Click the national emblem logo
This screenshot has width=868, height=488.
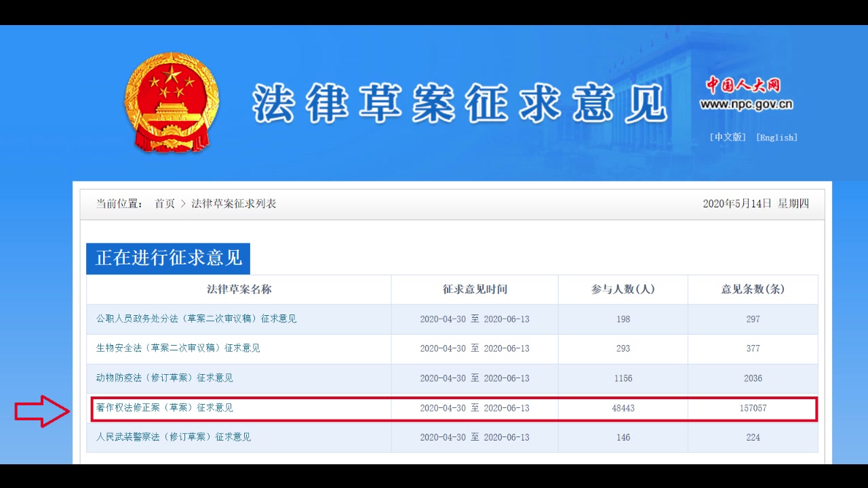(171, 102)
